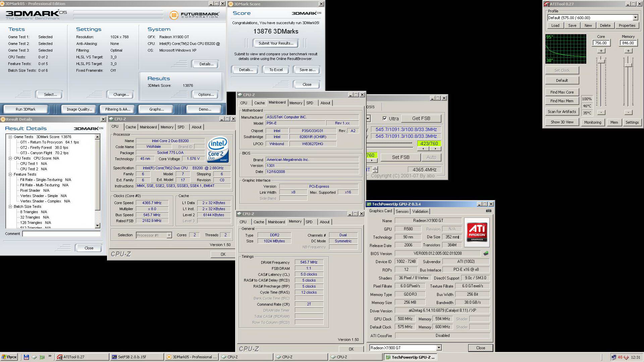Click the floppy disk quick launch icon
644x362 pixels.
click(26, 357)
